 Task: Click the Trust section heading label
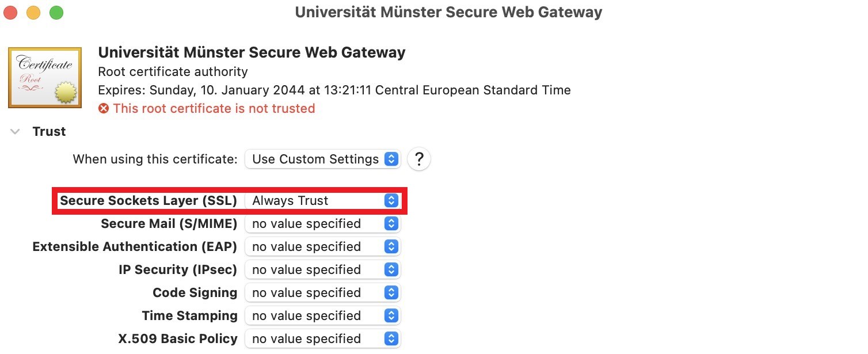pos(49,132)
